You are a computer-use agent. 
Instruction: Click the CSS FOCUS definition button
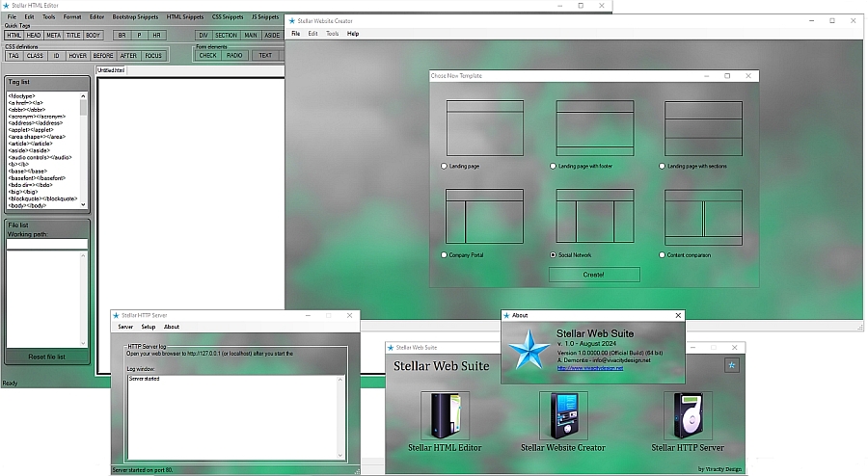coord(154,56)
